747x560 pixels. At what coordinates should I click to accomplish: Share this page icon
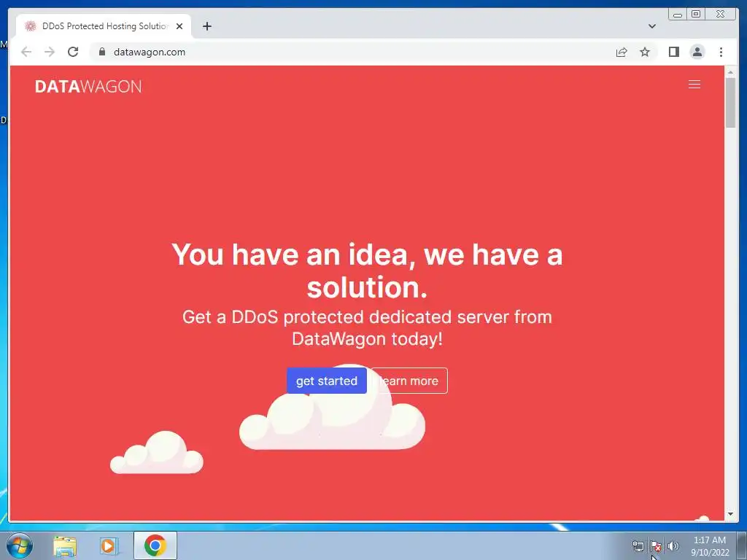point(622,52)
